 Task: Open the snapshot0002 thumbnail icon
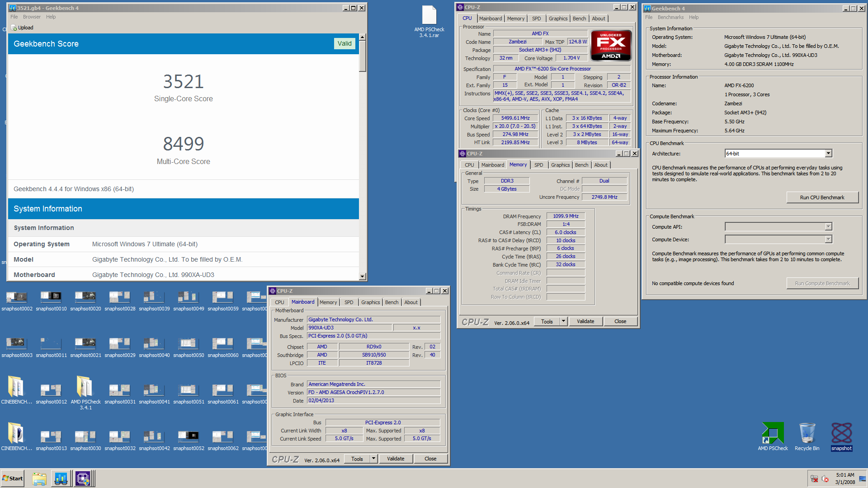click(17, 301)
